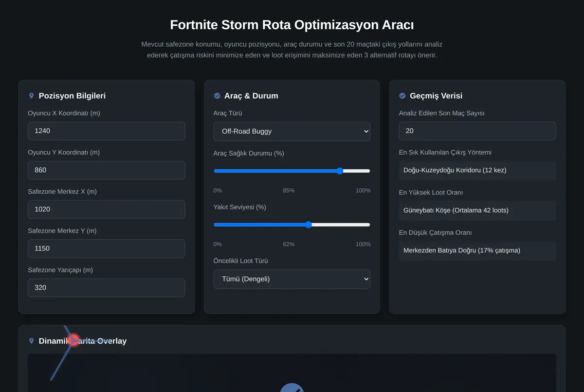Click the pin icon beside Pozisyon Bilgileri
The width and height of the screenshot is (584, 392).
32,96
